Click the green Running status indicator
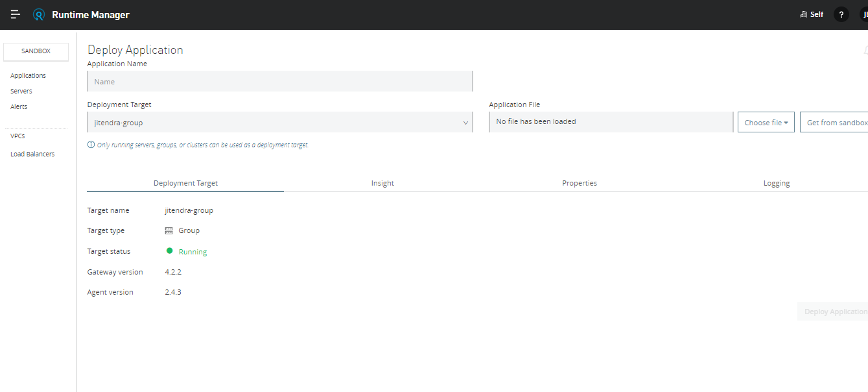Image resolution: width=868 pixels, height=392 pixels. click(x=170, y=251)
